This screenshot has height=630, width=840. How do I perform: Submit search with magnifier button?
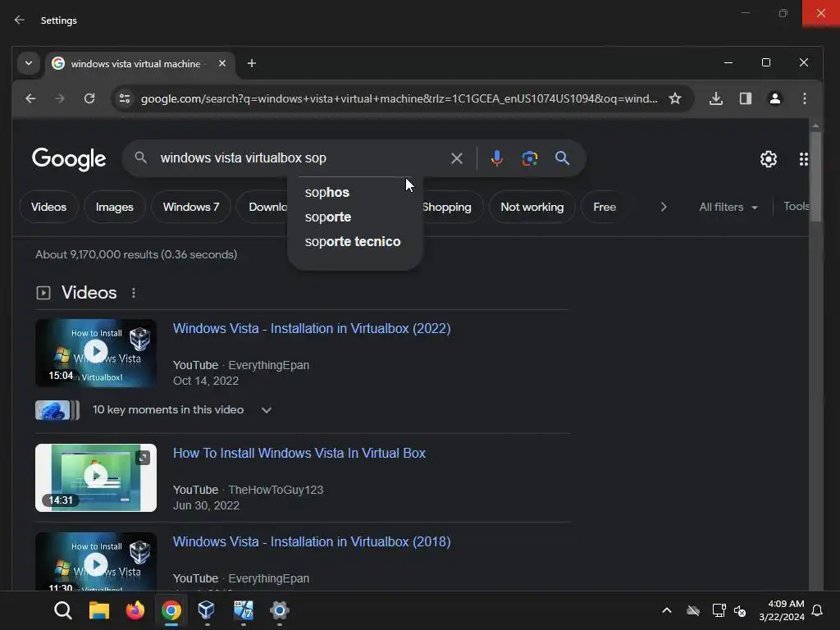tap(562, 158)
